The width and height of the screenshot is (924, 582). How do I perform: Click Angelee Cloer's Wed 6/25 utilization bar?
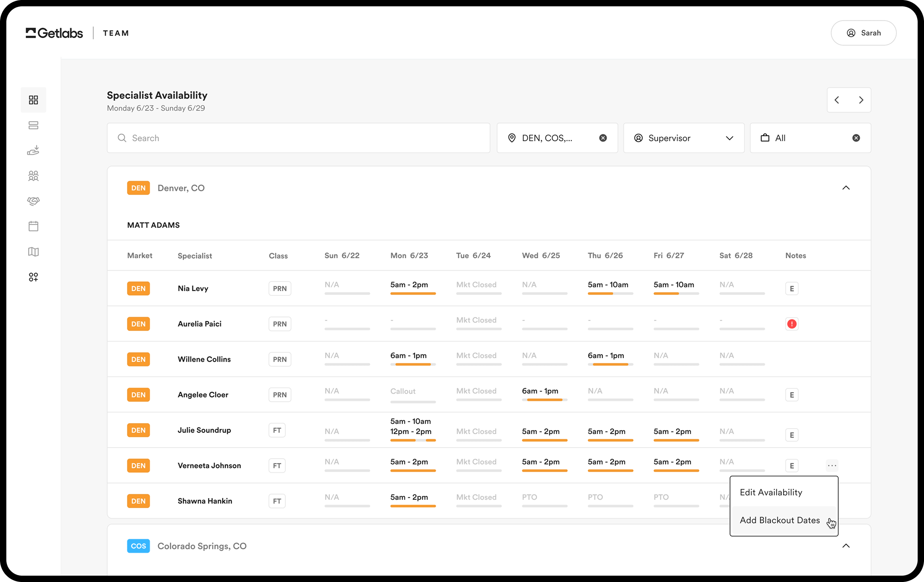coord(545,400)
